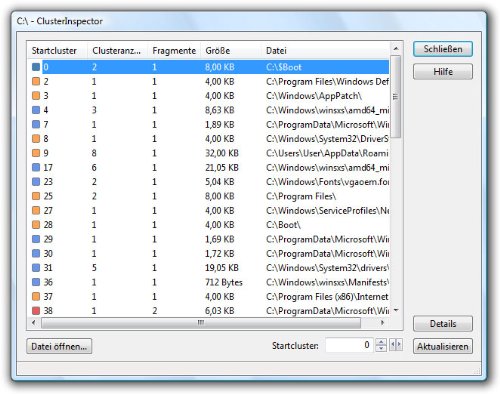Image resolution: width=500 pixels, height=394 pixels.
Task: Click the orange icon of the C:\Boot\ row
Action: [36, 225]
